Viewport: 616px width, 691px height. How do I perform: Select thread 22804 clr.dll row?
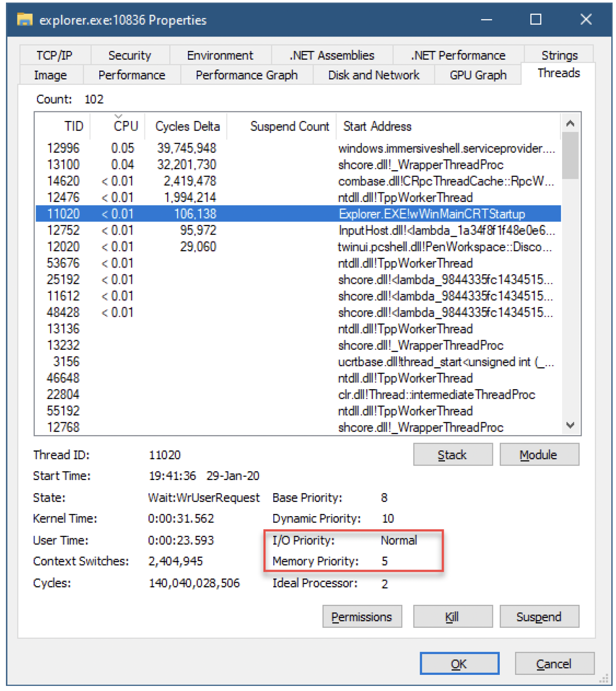[298, 394]
